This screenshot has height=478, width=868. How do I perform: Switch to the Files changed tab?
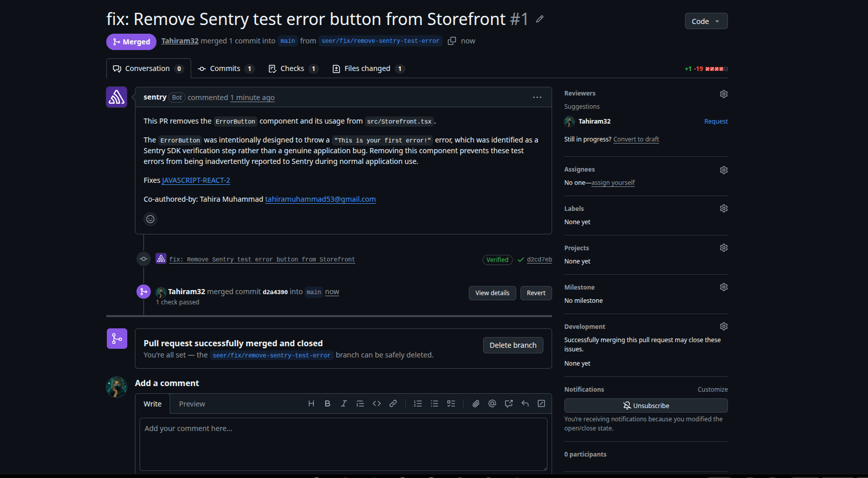coord(368,68)
